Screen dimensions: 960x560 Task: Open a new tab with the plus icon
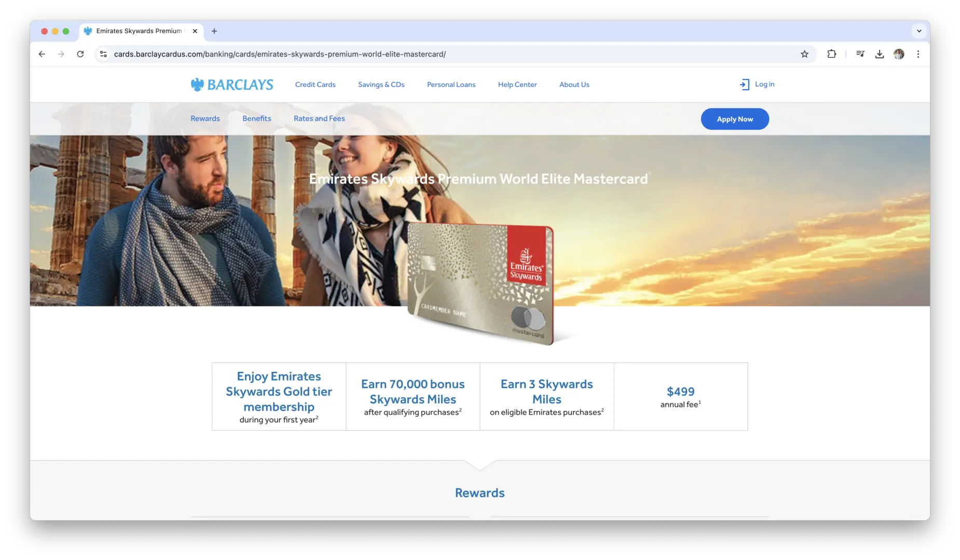[x=214, y=31]
